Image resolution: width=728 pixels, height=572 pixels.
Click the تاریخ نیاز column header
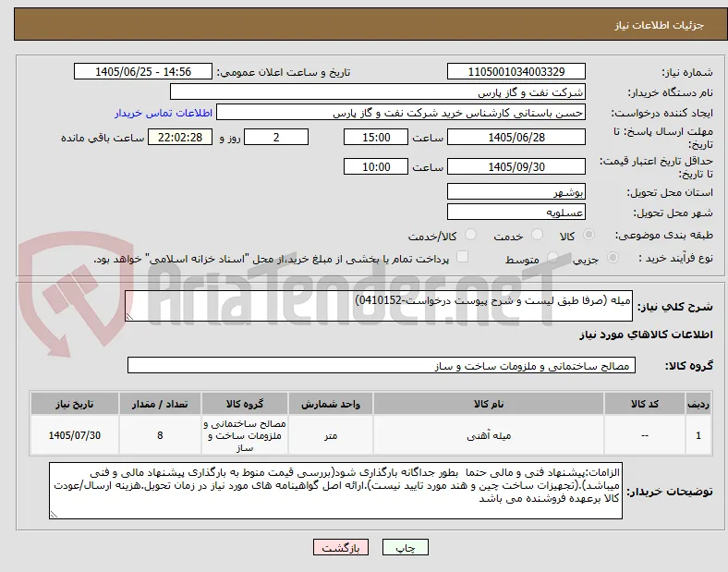[x=75, y=404]
